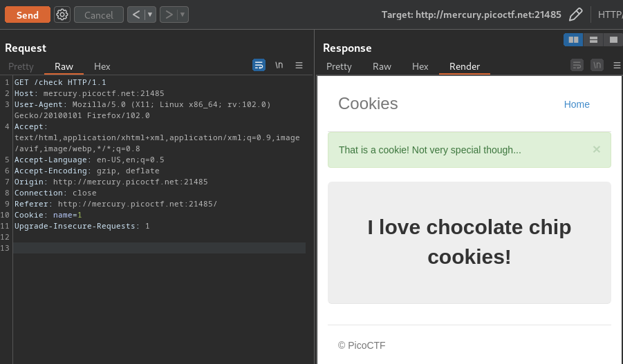Open the Home link in rendered page

(577, 104)
